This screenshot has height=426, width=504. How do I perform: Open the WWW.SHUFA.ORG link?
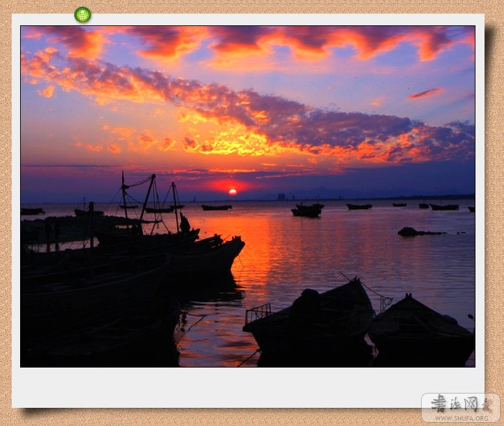[x=461, y=417]
